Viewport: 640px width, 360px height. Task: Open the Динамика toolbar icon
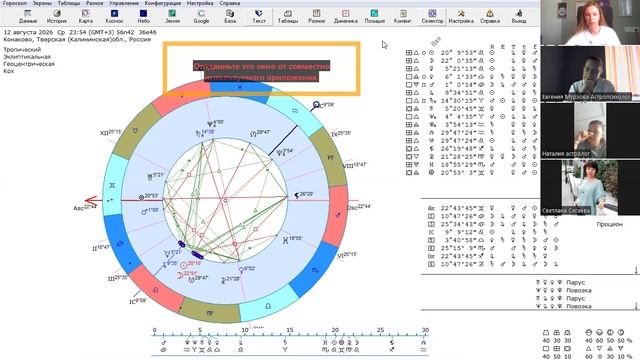345,17
